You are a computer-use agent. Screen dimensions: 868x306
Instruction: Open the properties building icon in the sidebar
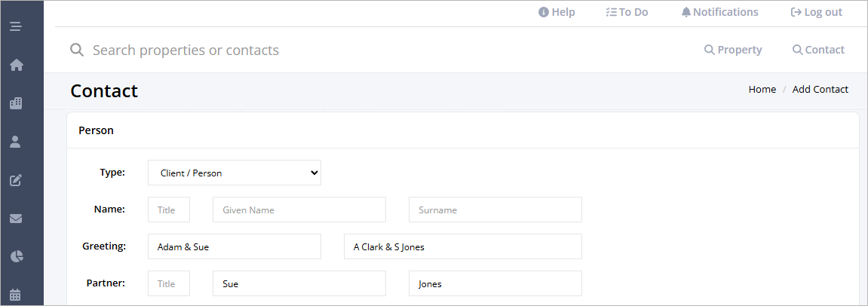[16, 103]
